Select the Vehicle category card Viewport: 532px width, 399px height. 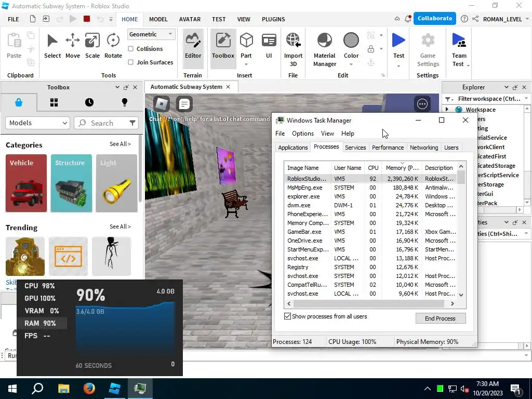[26, 183]
